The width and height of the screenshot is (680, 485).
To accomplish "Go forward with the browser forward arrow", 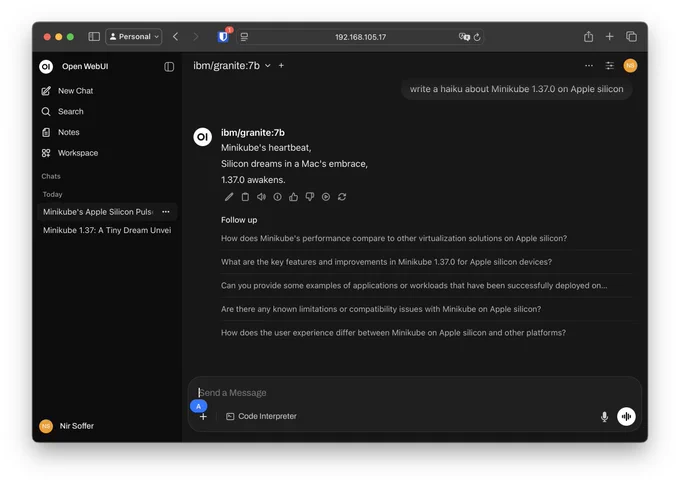I will [x=196, y=37].
